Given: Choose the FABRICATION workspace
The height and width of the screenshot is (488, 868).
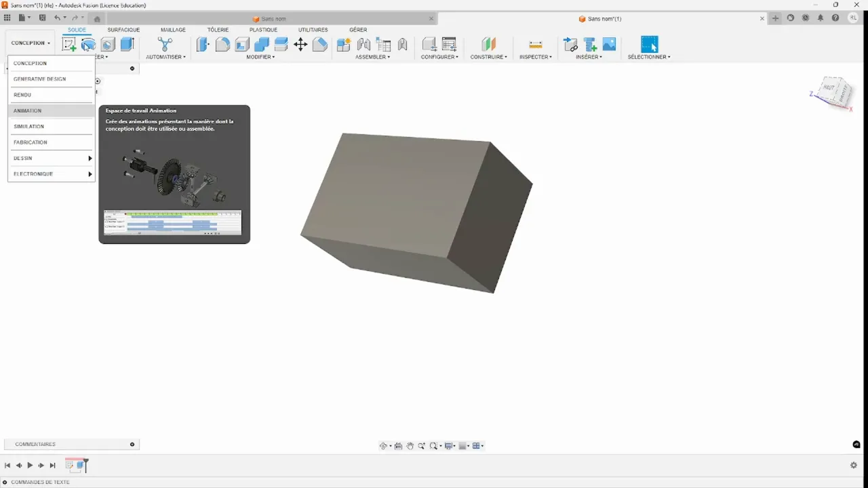Looking at the screenshot, I should [x=51, y=142].
